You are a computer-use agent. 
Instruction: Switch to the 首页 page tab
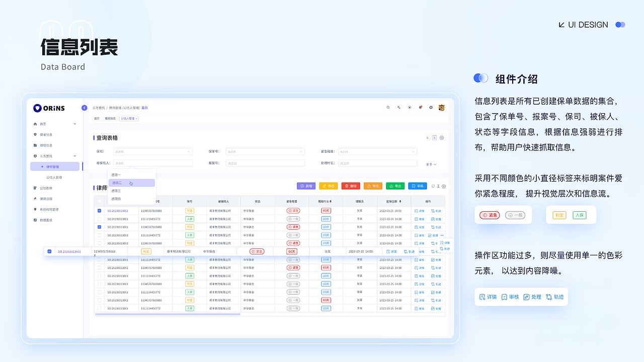(x=97, y=119)
